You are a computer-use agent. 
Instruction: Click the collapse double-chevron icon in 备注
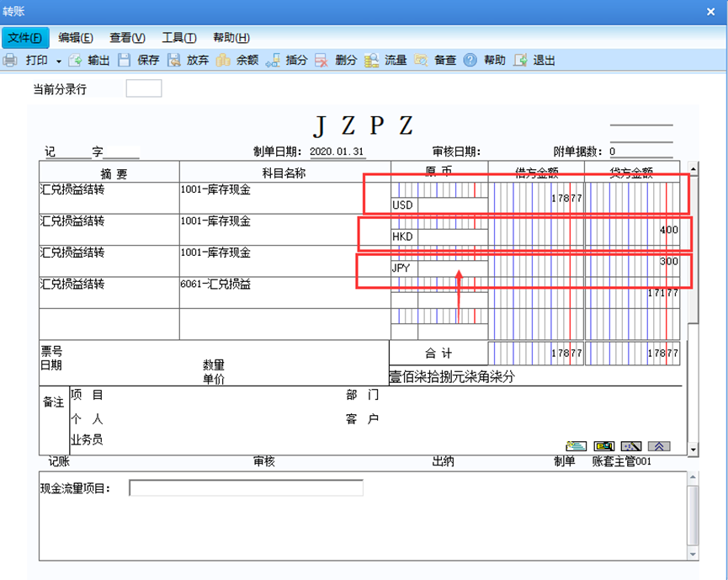[x=659, y=446]
